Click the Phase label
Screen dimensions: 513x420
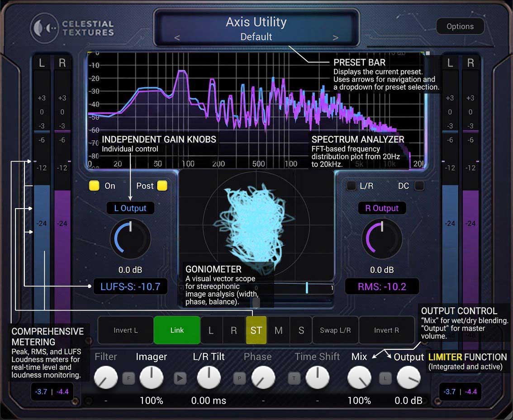pyautogui.click(x=257, y=357)
